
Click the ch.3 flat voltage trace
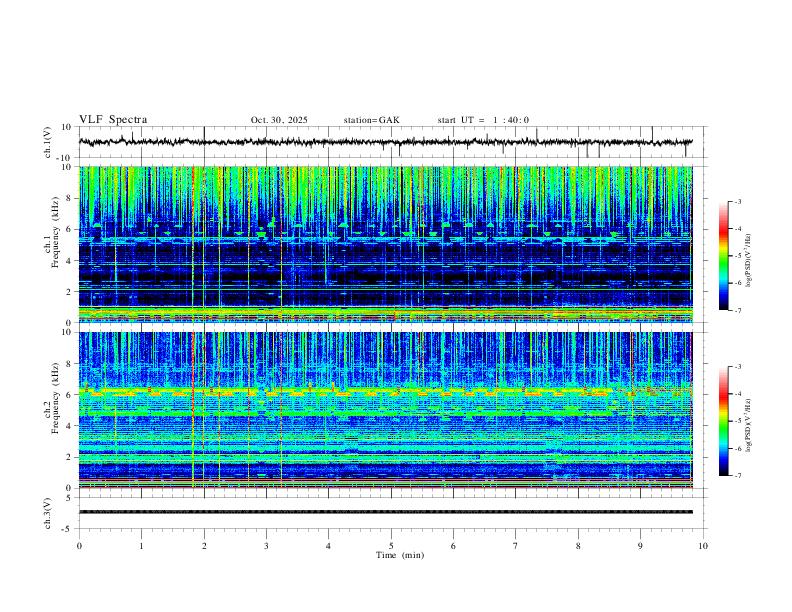tap(386, 512)
